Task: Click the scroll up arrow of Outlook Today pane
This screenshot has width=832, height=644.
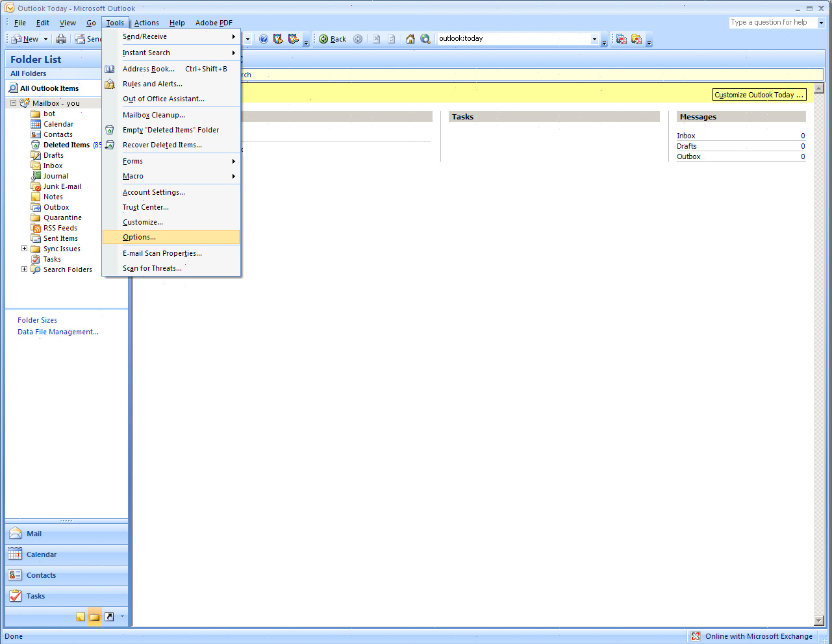Action: (x=819, y=88)
